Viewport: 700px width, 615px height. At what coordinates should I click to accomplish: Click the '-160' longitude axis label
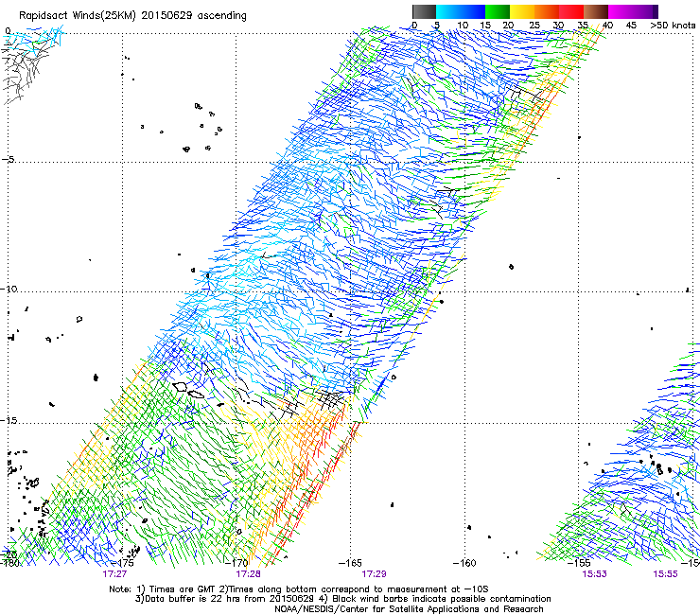(x=464, y=563)
